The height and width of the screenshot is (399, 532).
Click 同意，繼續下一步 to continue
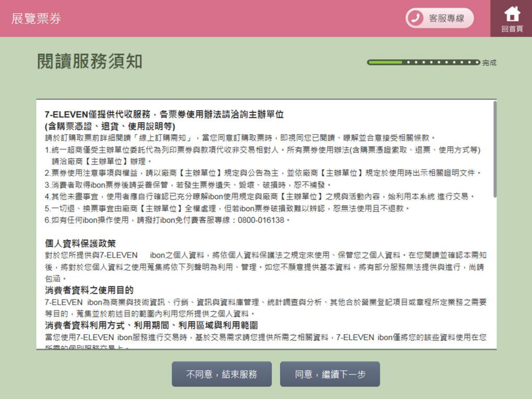coord(330,374)
